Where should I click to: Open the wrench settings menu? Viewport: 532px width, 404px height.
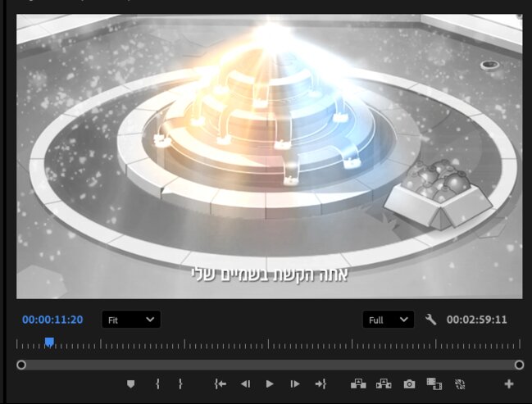click(x=430, y=320)
